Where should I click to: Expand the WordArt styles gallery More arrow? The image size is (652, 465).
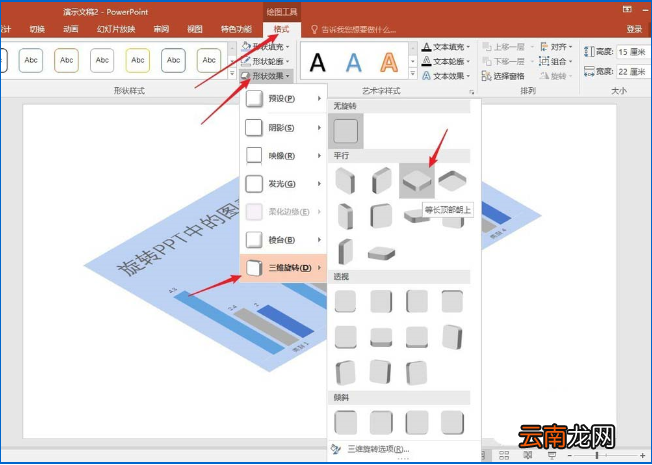point(412,74)
